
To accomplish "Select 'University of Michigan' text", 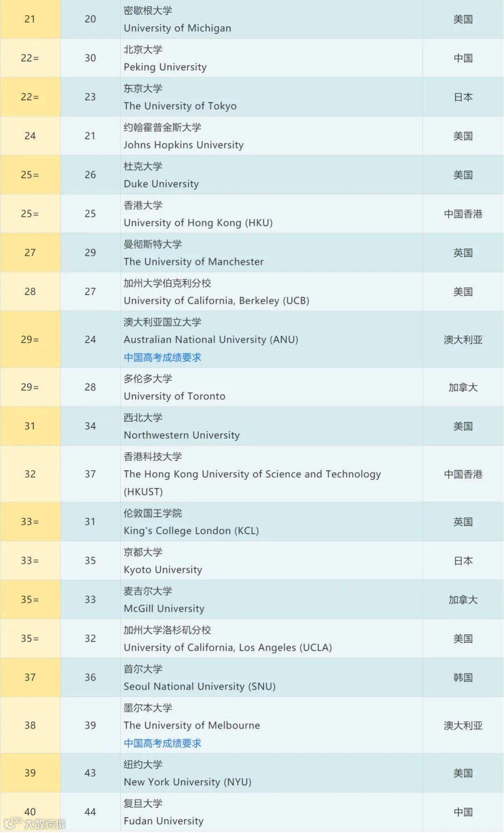I will click(177, 28).
